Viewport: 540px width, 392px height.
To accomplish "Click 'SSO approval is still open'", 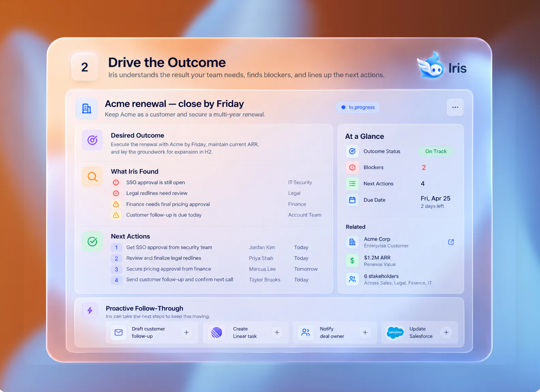I will pos(155,182).
